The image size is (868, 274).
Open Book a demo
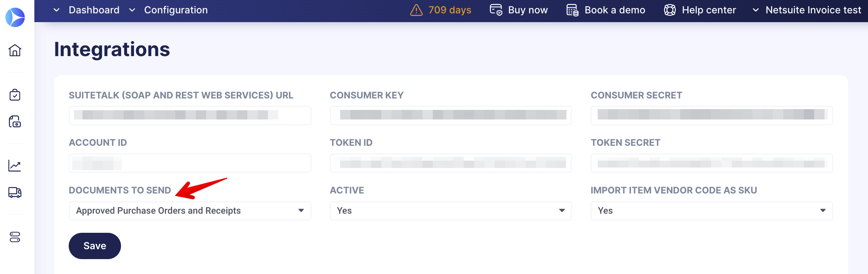(615, 10)
